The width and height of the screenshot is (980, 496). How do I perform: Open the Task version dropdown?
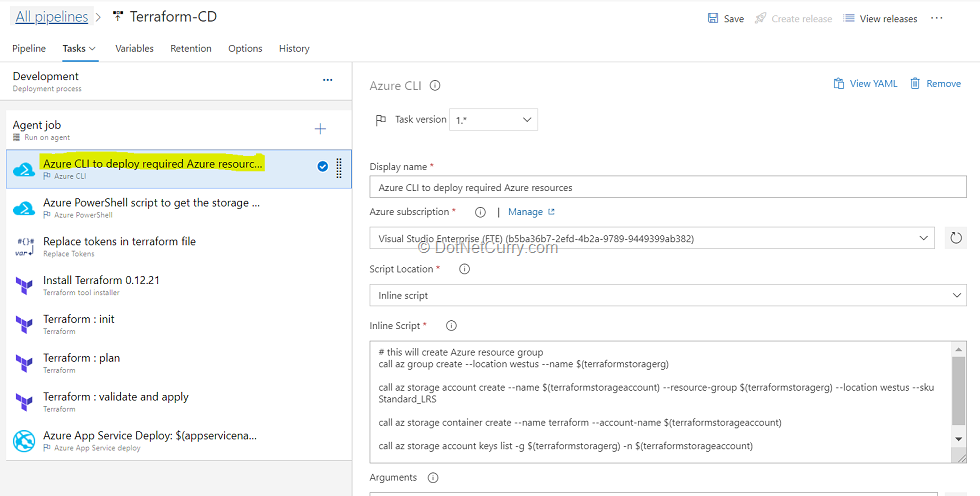point(493,120)
